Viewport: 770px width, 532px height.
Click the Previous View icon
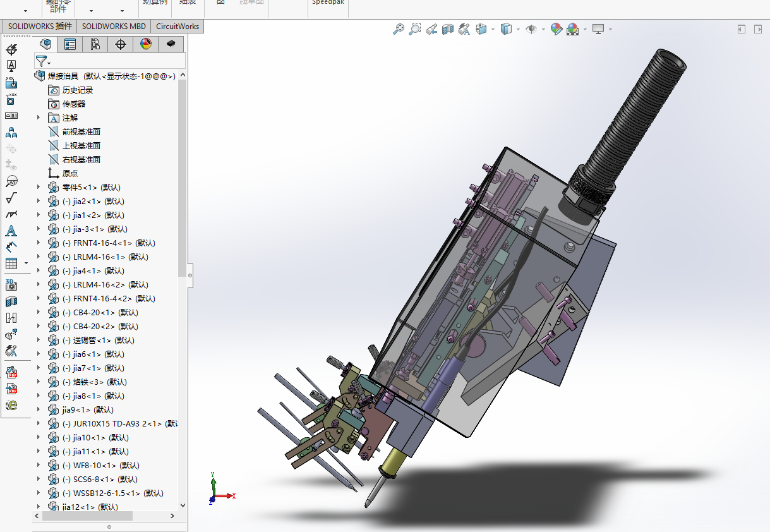(431, 29)
